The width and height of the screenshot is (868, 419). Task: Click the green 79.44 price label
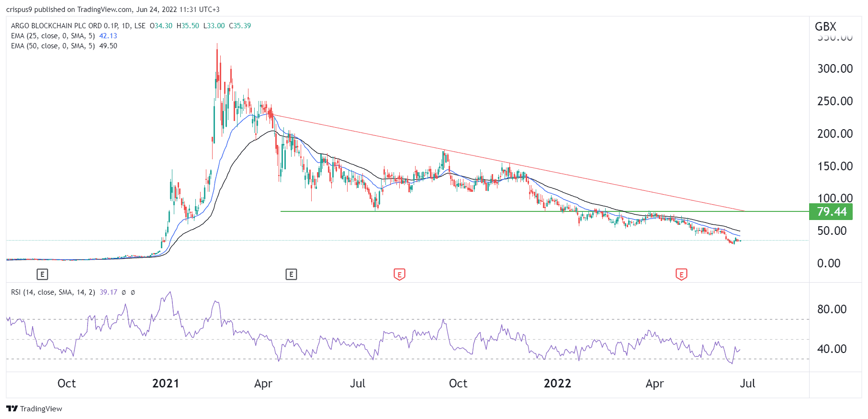831,211
